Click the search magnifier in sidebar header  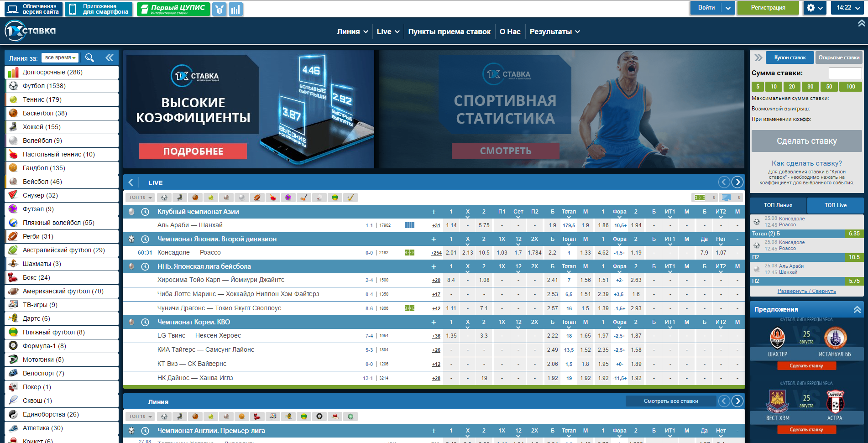coord(90,57)
